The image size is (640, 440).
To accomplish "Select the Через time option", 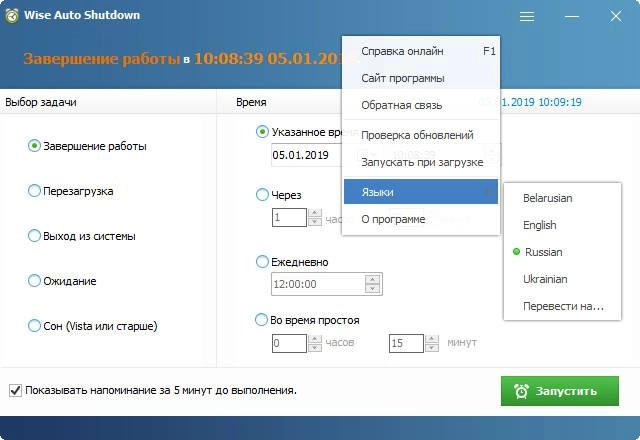I will 262,194.
